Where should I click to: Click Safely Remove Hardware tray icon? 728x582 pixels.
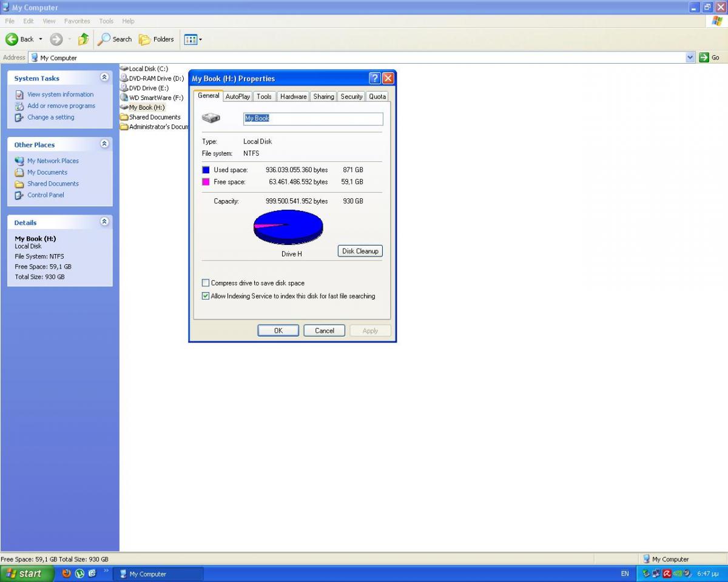[x=647, y=574]
